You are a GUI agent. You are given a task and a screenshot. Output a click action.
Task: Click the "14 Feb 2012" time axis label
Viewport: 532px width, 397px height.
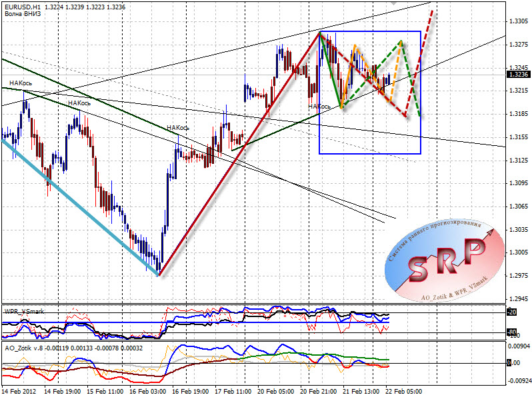[19, 391]
